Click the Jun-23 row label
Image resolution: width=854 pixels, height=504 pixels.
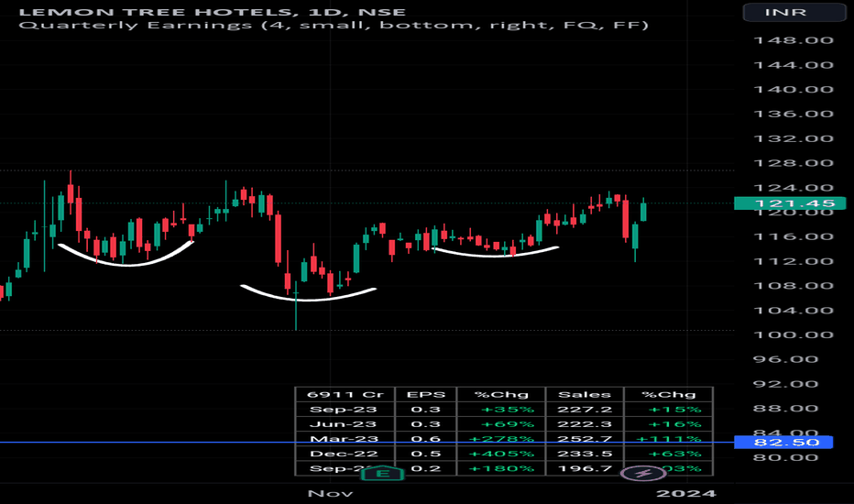tap(343, 424)
